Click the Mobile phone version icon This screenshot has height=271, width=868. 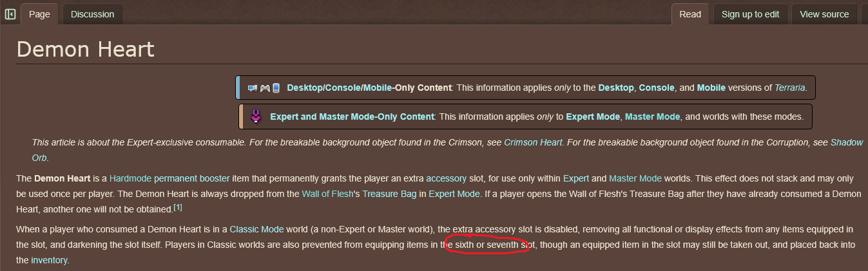click(276, 88)
